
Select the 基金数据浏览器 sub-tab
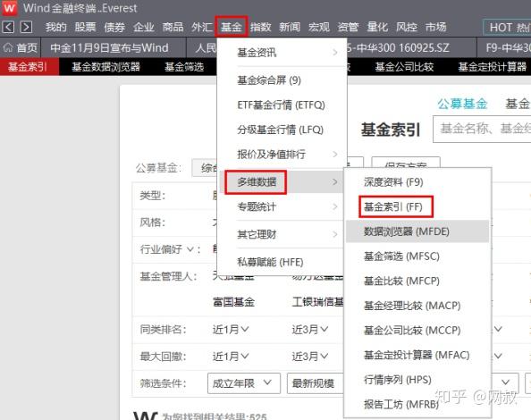(105, 67)
